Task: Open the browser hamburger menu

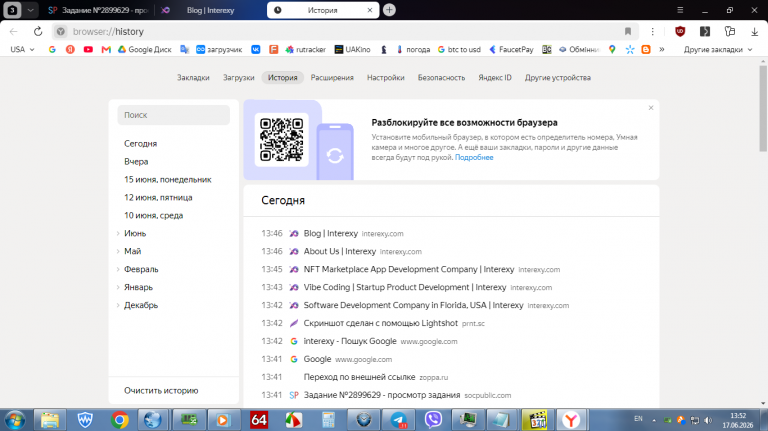Action: pyautogui.click(x=680, y=10)
